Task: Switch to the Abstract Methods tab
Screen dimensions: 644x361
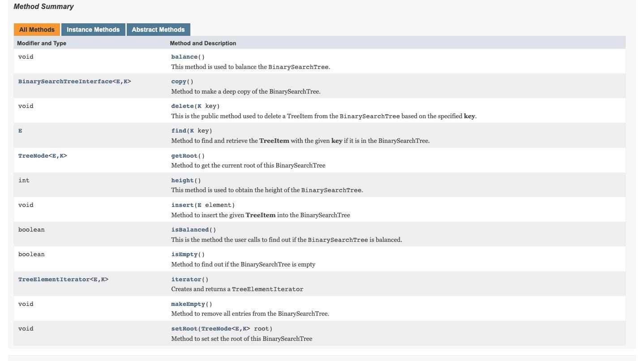Action: click(x=158, y=30)
